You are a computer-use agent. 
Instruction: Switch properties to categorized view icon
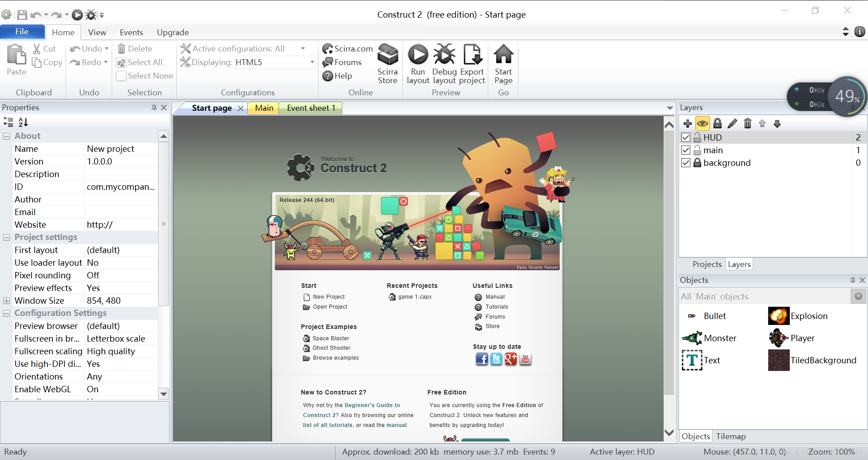coord(8,122)
